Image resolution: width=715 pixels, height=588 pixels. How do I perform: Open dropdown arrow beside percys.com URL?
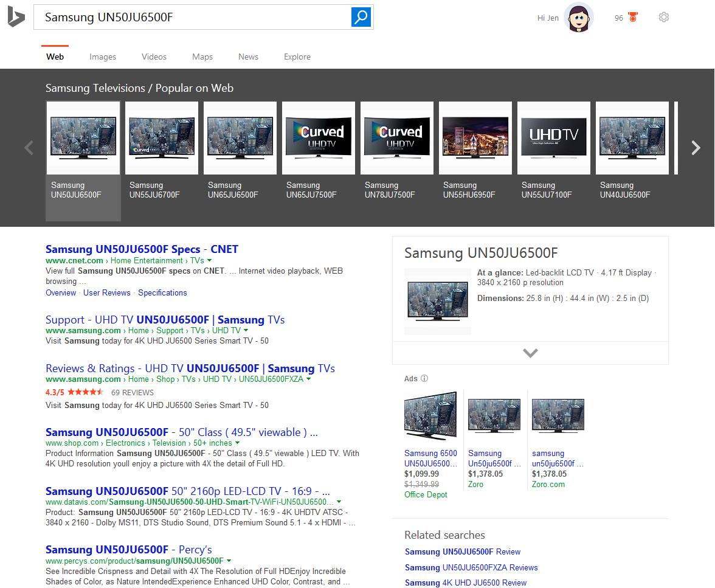pyautogui.click(x=229, y=561)
